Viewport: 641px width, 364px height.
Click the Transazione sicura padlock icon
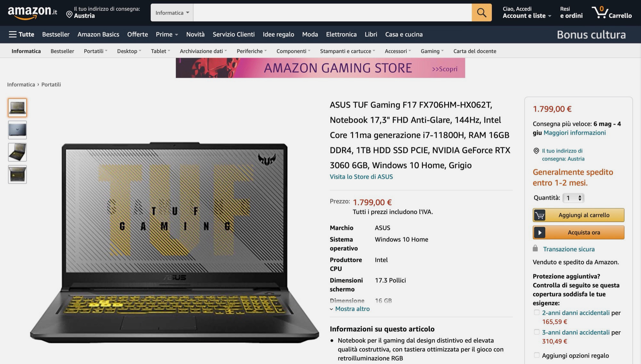(535, 248)
